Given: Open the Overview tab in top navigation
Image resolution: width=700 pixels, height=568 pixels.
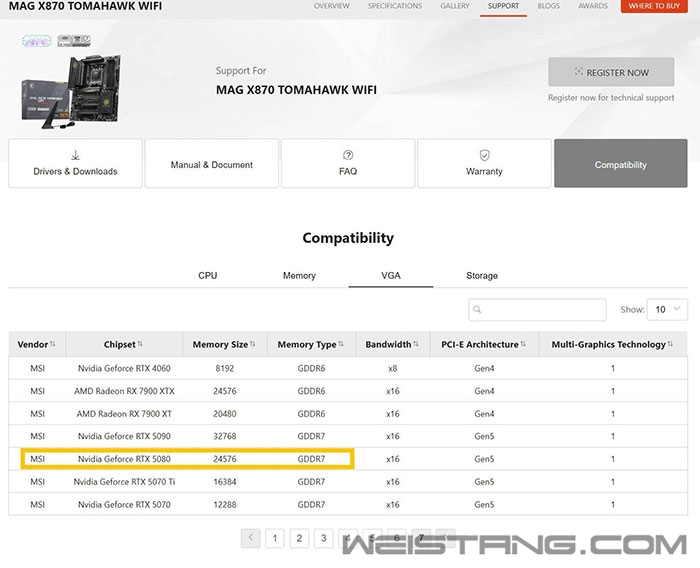Looking at the screenshot, I should pyautogui.click(x=331, y=6).
